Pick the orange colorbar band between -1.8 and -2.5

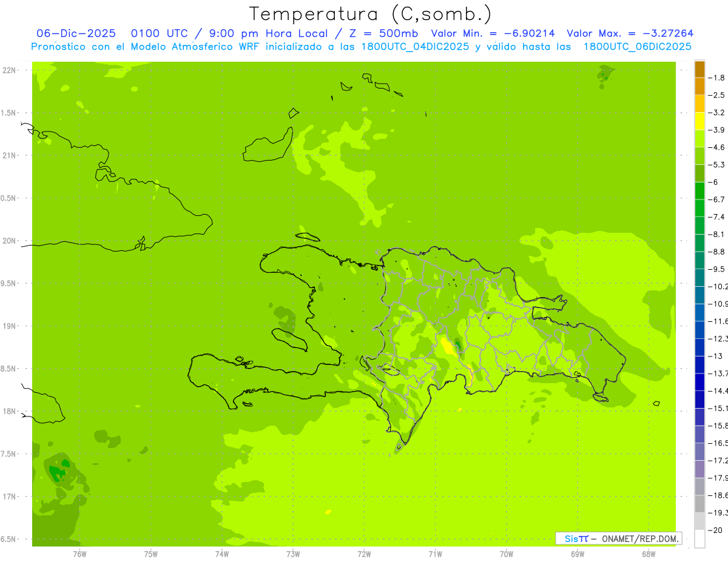[699, 87]
